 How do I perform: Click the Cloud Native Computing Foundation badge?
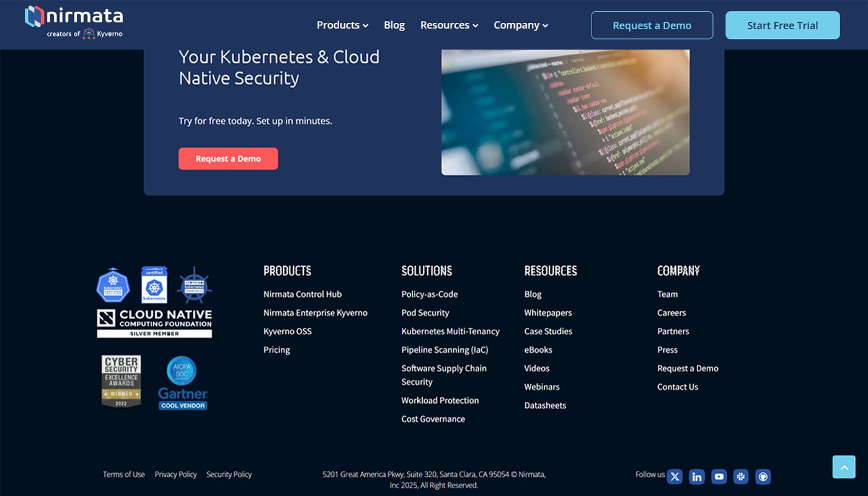point(154,323)
